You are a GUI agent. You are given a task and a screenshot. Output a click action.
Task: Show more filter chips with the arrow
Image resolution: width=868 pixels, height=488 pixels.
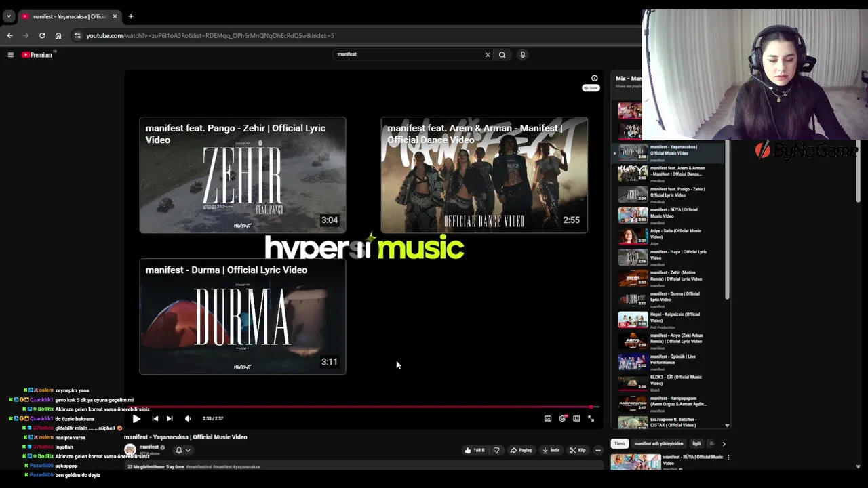click(x=724, y=444)
